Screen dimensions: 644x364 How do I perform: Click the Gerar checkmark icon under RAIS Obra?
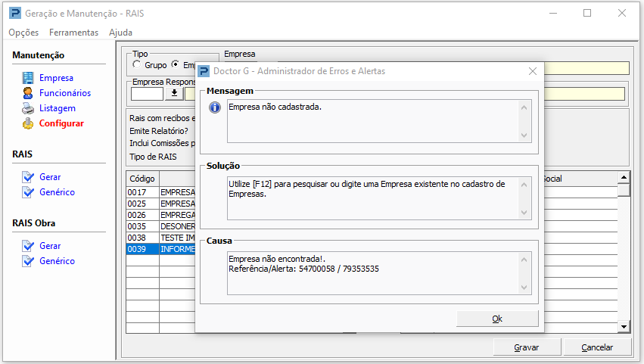click(28, 246)
